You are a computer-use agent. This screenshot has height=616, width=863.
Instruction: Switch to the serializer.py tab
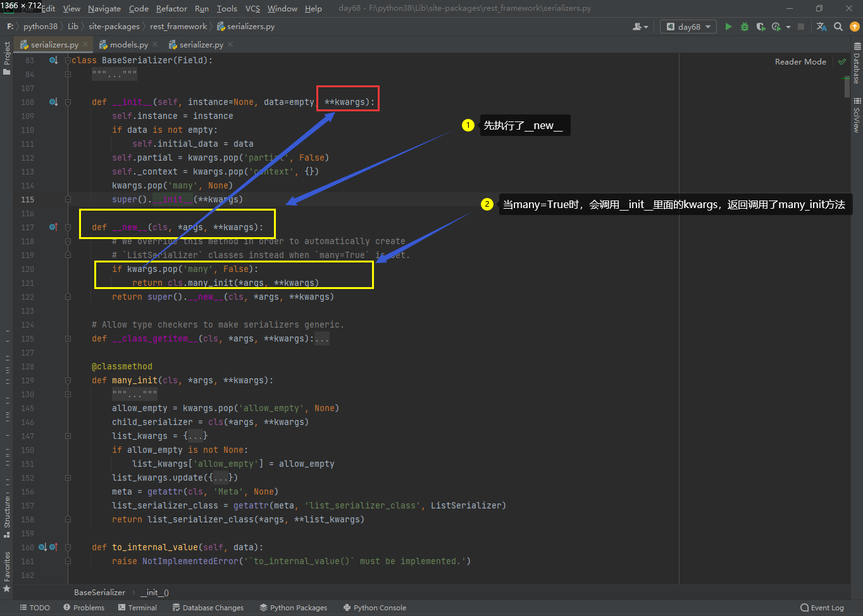coord(201,44)
